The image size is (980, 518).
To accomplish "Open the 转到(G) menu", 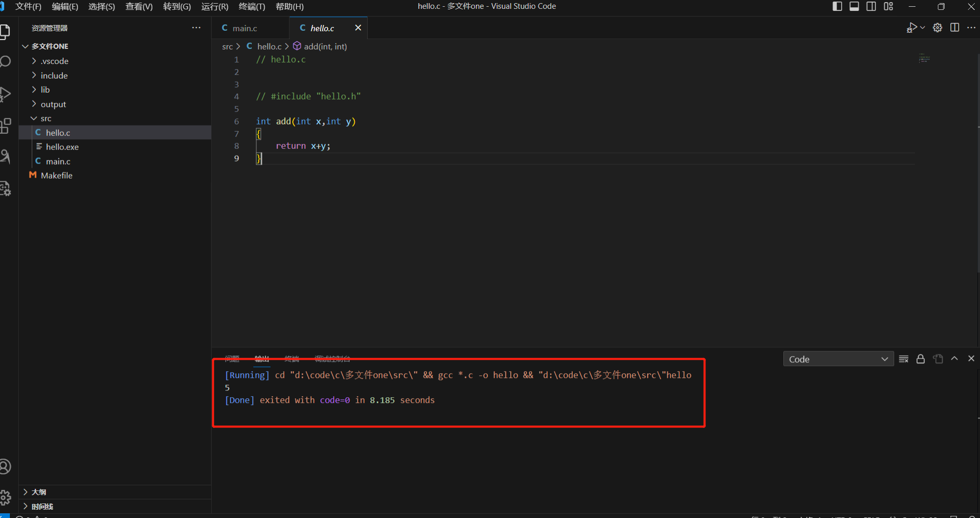I will [x=177, y=6].
